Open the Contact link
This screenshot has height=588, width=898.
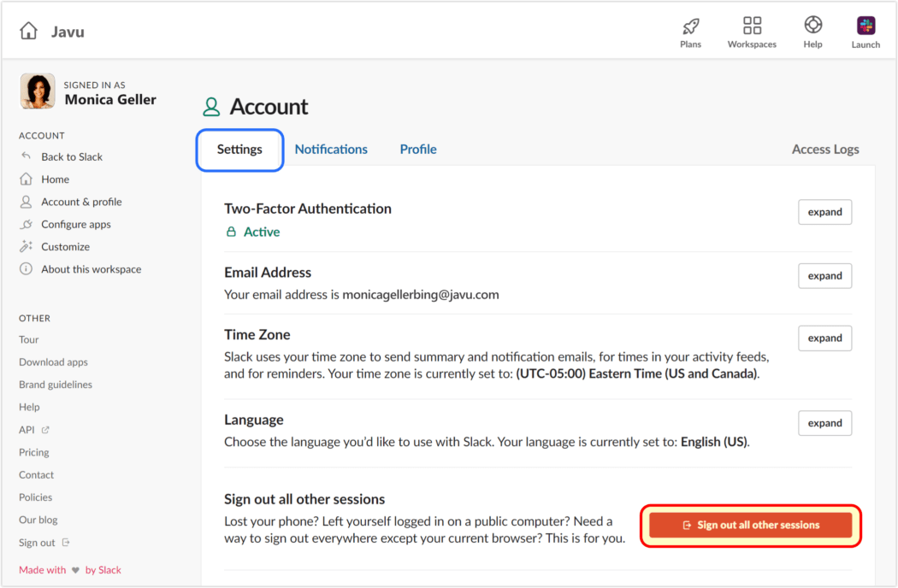point(36,474)
